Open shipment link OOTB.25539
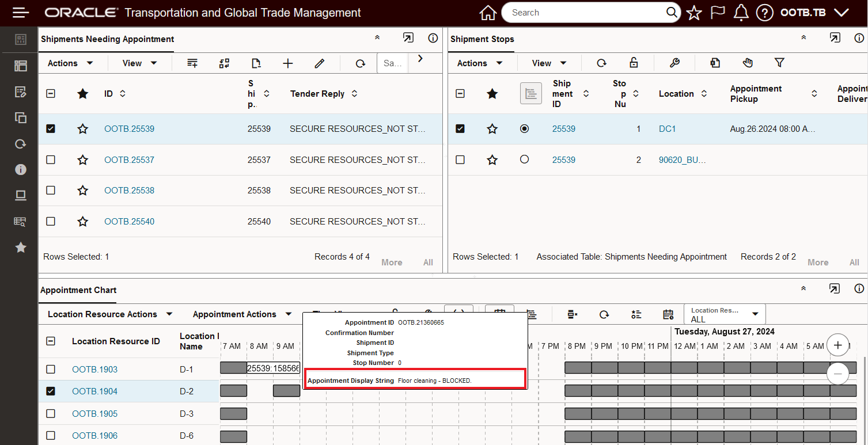 tap(129, 129)
